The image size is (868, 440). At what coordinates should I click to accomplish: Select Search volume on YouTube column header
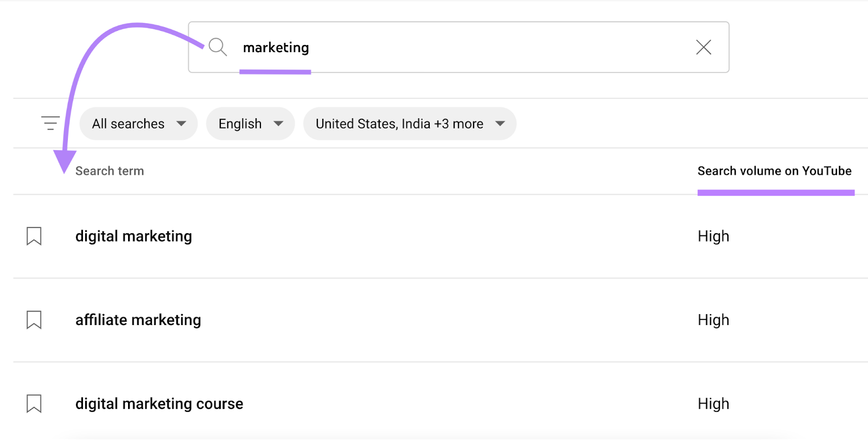(x=774, y=171)
